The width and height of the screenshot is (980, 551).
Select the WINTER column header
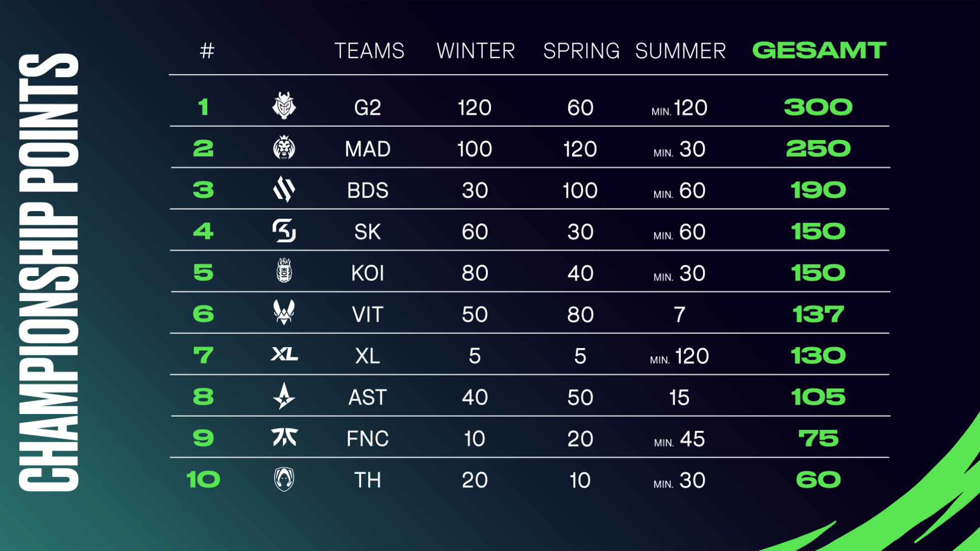[x=476, y=51]
